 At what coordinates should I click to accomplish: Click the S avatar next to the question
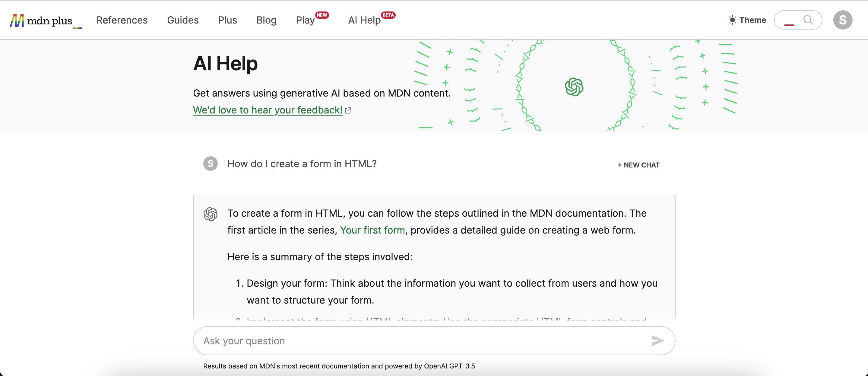pos(210,164)
